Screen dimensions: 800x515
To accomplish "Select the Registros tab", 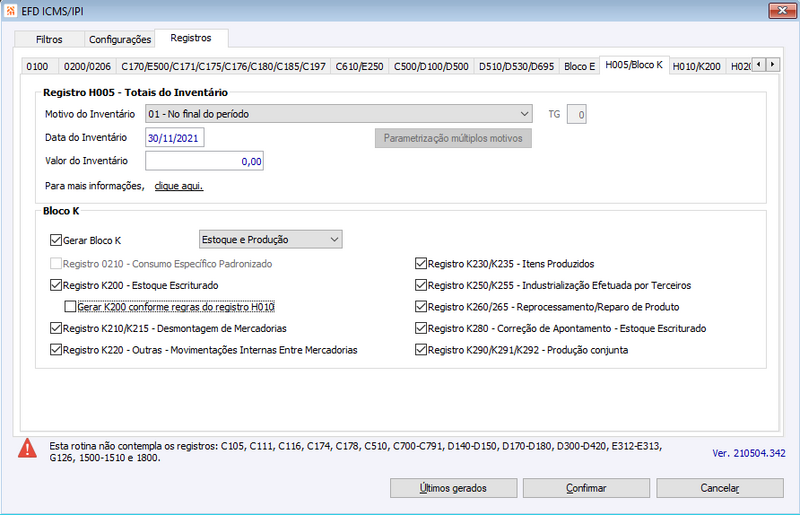I will point(191,38).
